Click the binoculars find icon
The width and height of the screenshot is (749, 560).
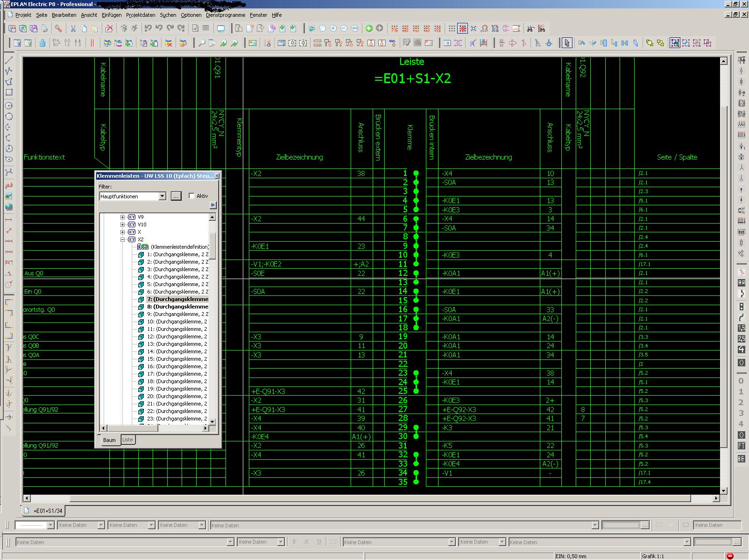tap(530, 28)
